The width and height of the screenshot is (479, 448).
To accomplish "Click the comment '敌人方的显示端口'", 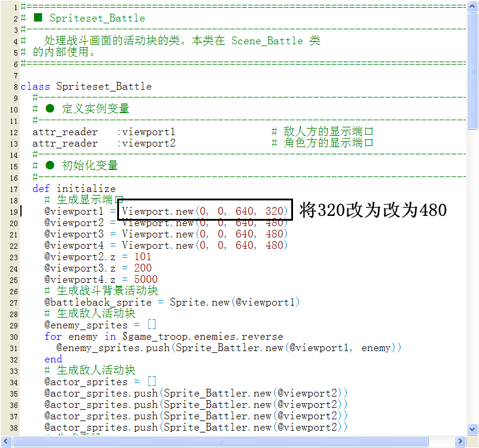I will pyautogui.click(x=328, y=132).
